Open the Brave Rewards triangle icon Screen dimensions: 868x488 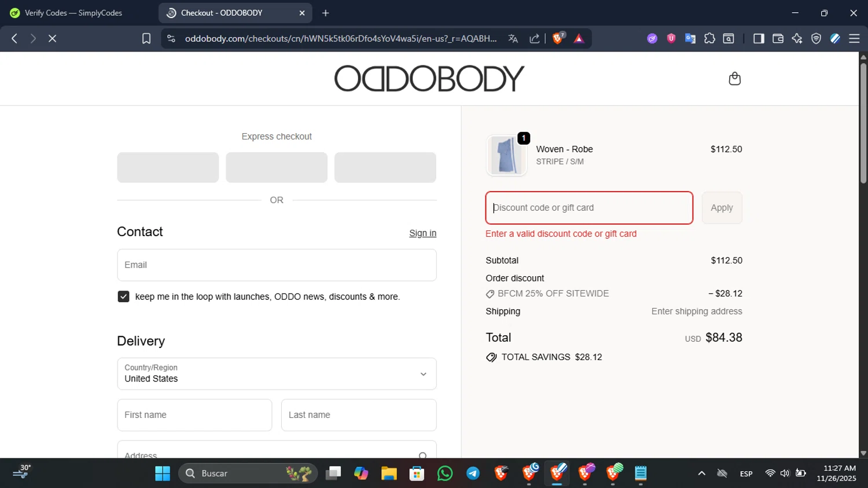click(579, 38)
